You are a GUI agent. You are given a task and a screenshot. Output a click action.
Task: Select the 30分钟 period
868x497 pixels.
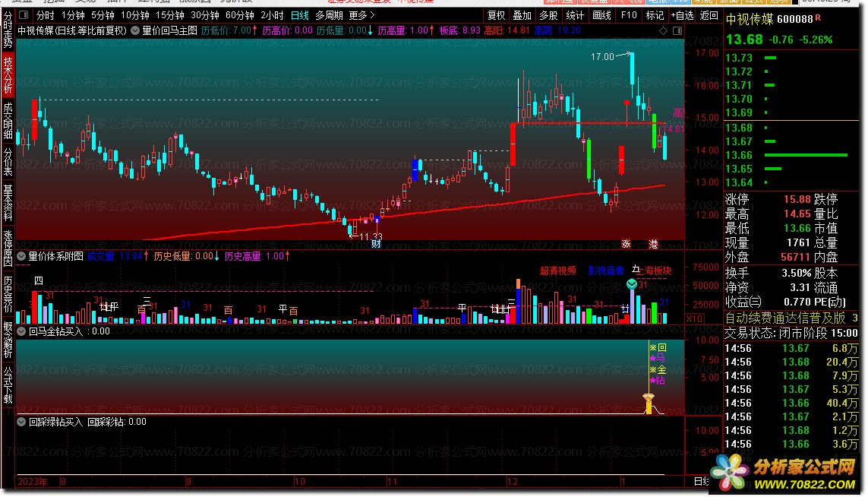pyautogui.click(x=205, y=15)
